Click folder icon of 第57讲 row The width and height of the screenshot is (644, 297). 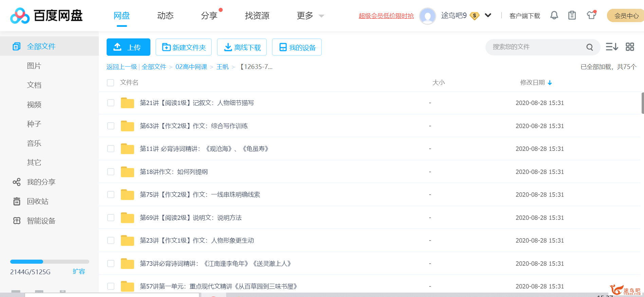click(x=127, y=286)
